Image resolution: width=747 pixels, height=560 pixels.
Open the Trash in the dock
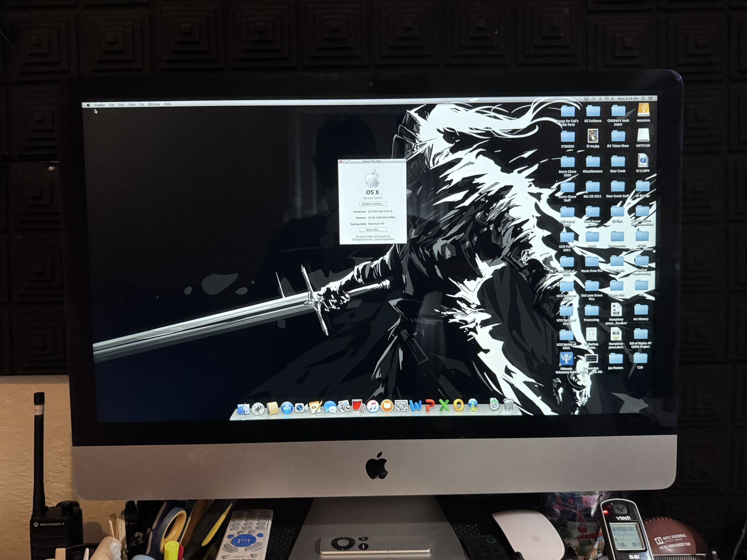coord(509,405)
